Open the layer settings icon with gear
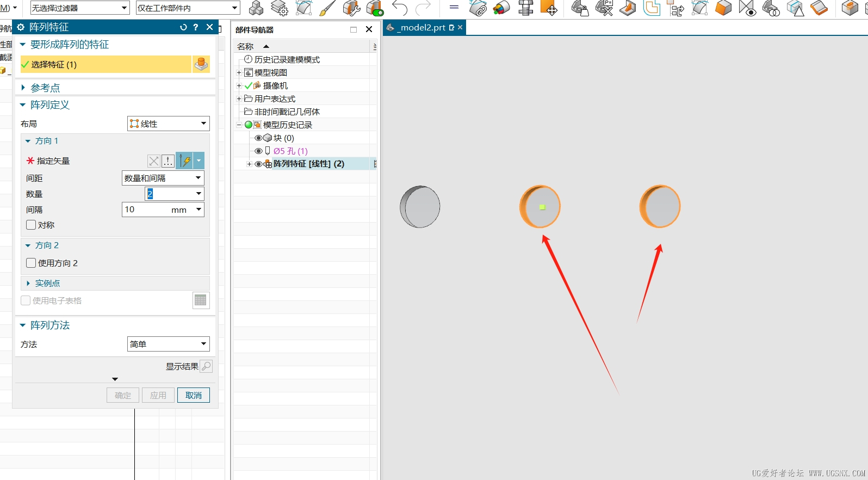868x480 pixels. [280, 8]
